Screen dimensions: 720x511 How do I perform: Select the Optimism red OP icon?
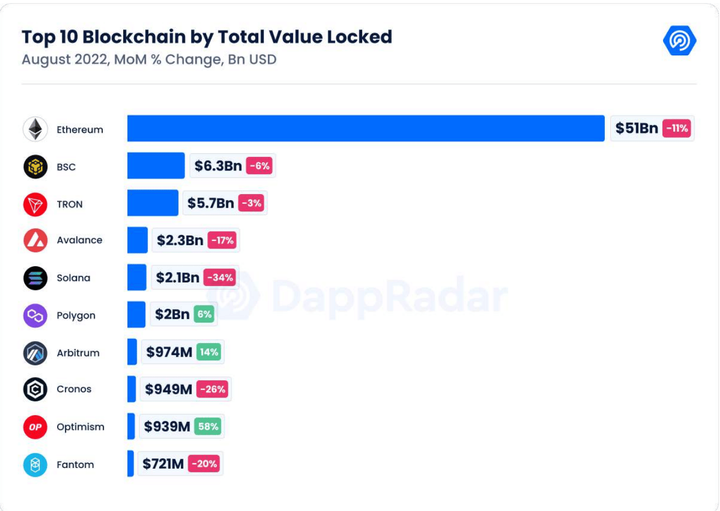[x=35, y=427]
